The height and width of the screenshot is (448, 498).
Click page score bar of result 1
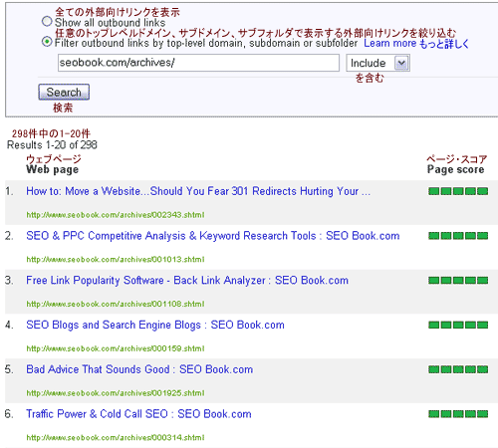pyautogui.click(x=458, y=191)
